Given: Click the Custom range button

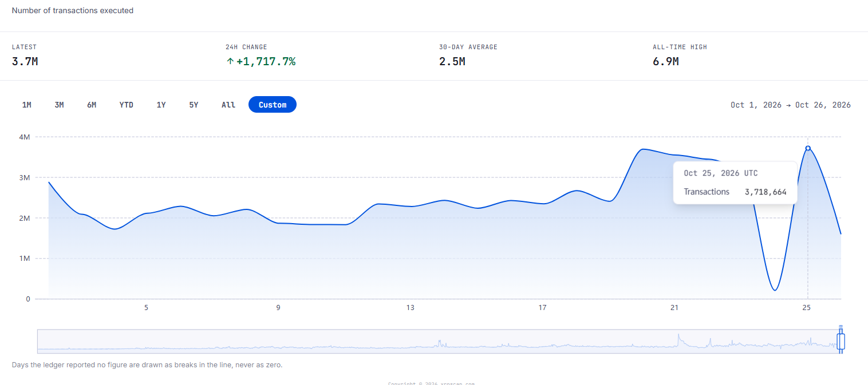Looking at the screenshot, I should coord(273,105).
